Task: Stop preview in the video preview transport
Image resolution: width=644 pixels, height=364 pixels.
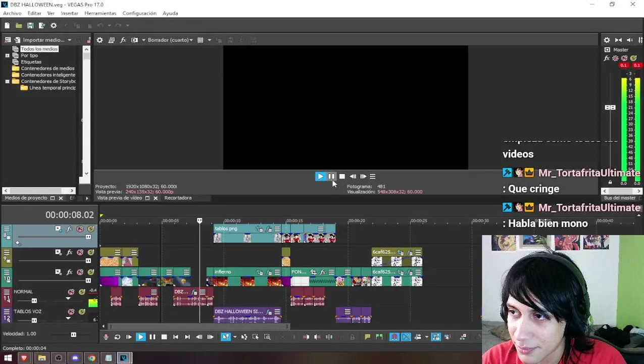Action: 342,176
